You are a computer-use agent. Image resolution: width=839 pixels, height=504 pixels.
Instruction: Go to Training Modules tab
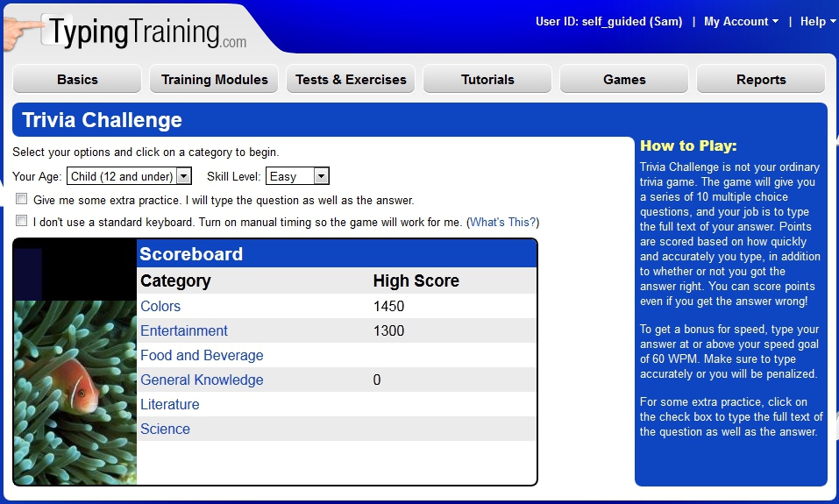point(214,80)
